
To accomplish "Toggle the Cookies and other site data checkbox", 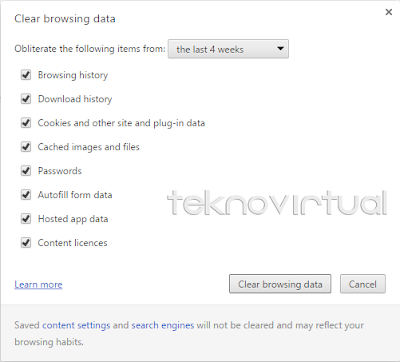I will tap(26, 123).
